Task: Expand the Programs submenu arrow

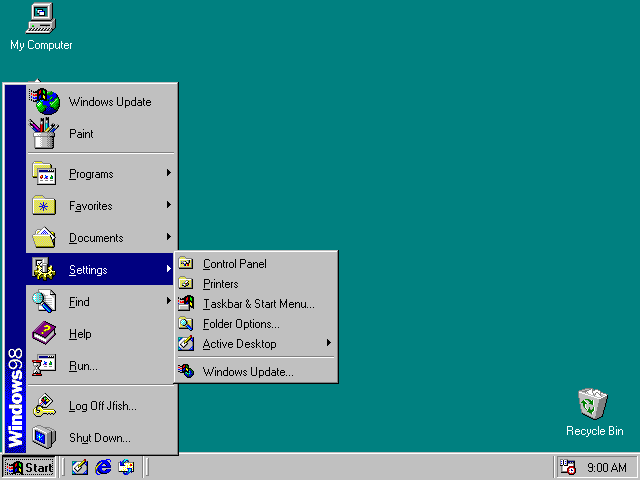Action: [169, 173]
